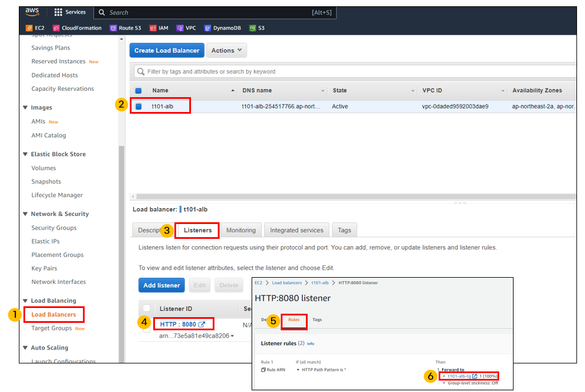This screenshot has height=392, width=585.
Task: Switch to the Listeners tab
Action: pos(198,230)
